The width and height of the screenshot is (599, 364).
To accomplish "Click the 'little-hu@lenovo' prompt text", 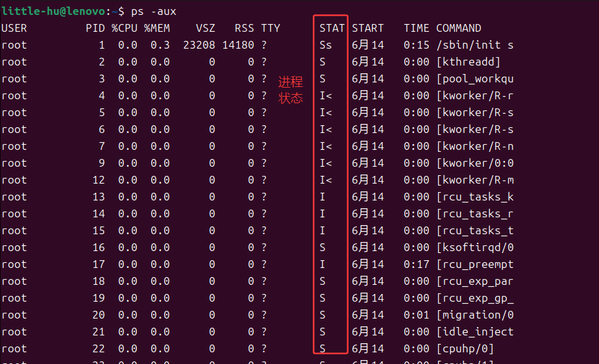I will point(53,12).
